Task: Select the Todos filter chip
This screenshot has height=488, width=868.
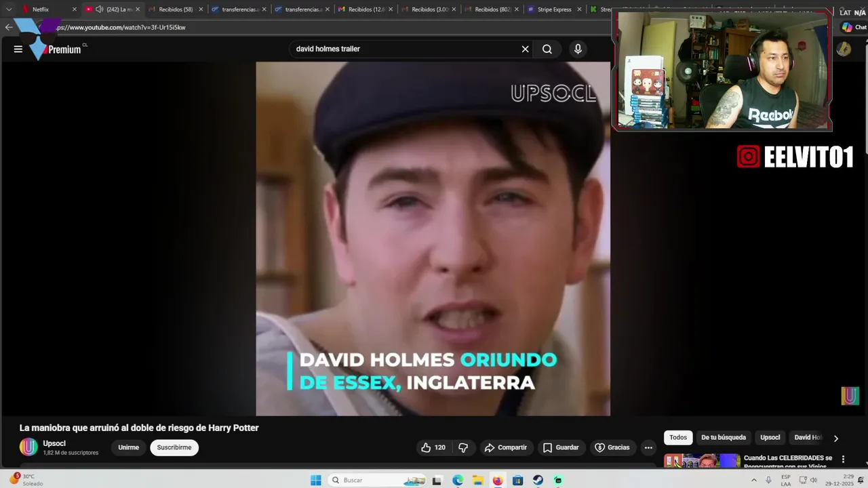Action: coord(678,438)
